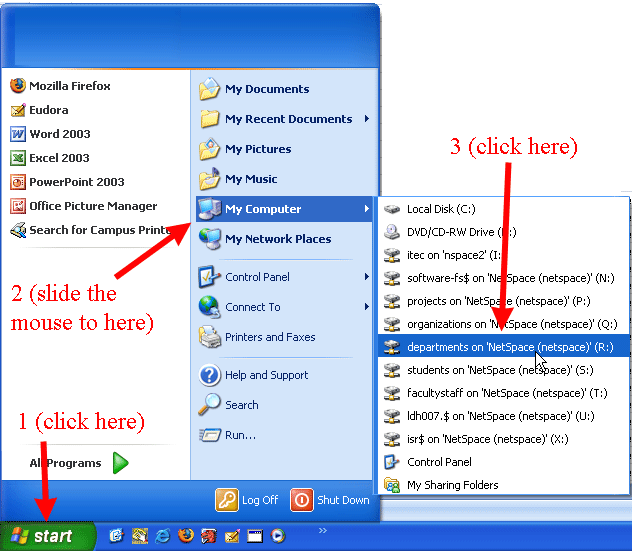Viewport: 632px width, 551px height.
Task: Open Control Panel in the Start menu
Action: (x=244, y=277)
